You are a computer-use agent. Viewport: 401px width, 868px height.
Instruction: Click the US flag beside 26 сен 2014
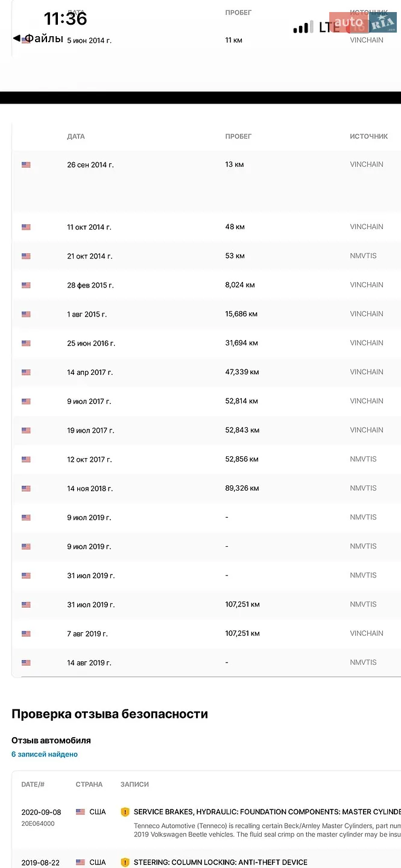click(26, 165)
